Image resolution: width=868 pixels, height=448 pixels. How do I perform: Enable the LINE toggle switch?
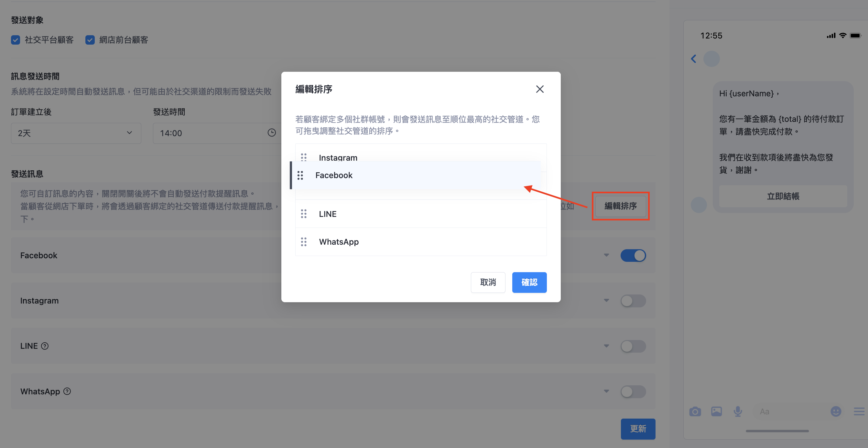point(633,346)
